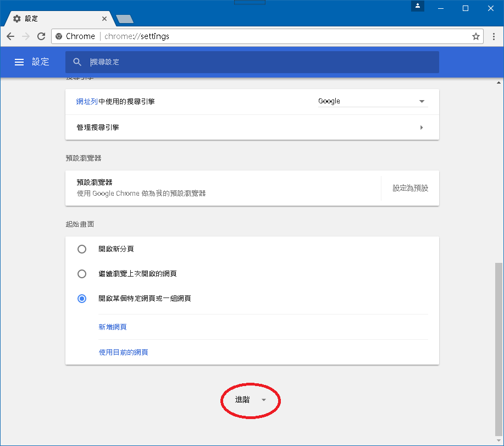Click the 新增網頁 link
Viewport: 504px width, 446px height.
(113, 327)
